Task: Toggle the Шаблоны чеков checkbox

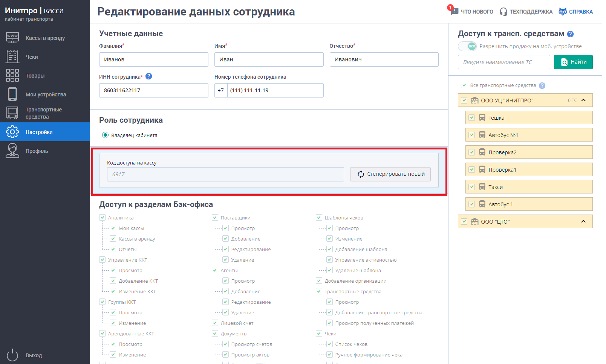Action: 319,218
